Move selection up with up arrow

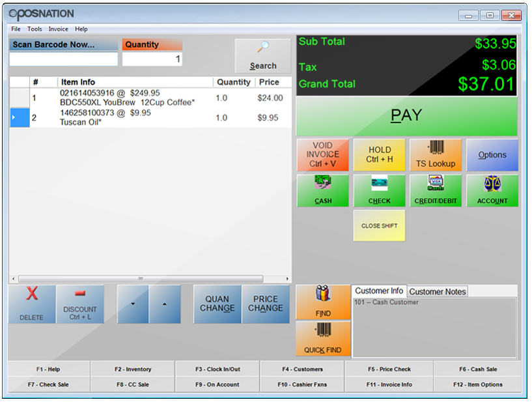165,304
